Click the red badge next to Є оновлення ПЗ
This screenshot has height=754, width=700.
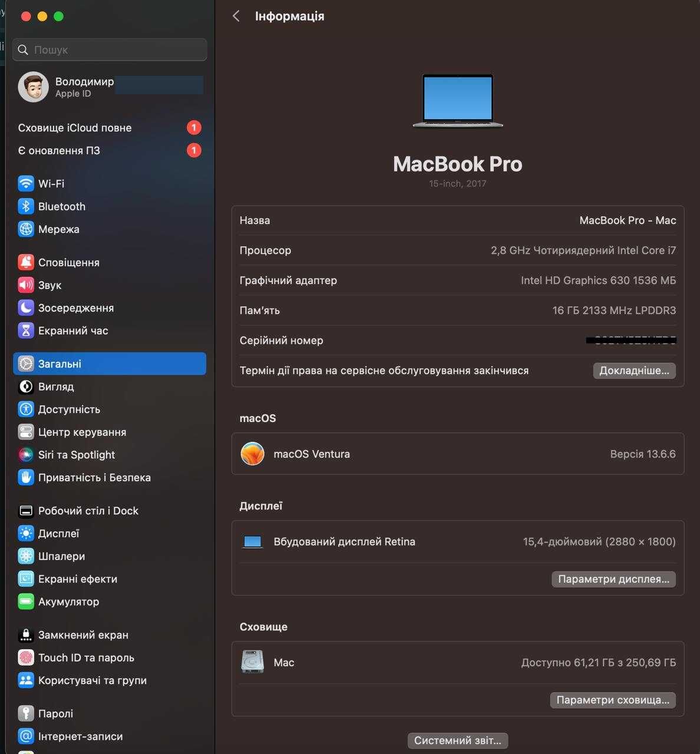(x=194, y=151)
